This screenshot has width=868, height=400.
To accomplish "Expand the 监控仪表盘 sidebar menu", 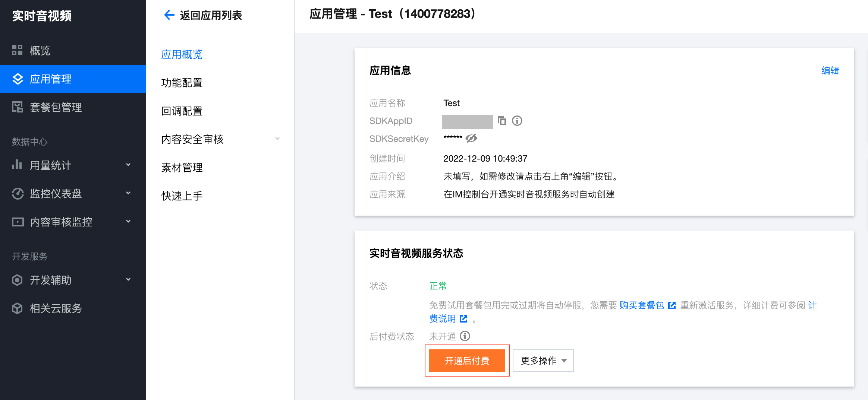I will (128, 193).
